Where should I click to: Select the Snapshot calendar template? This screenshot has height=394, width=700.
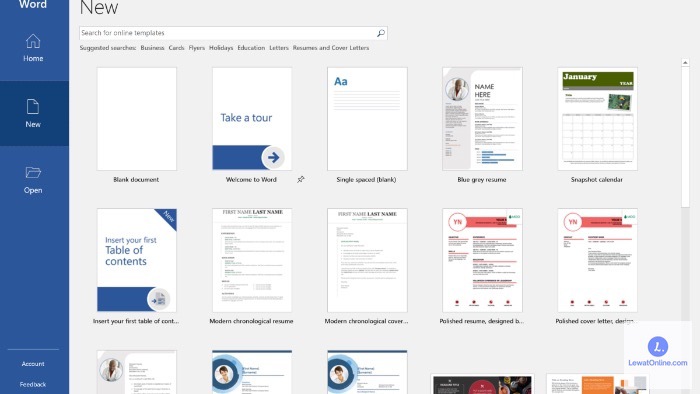pyautogui.click(x=597, y=119)
